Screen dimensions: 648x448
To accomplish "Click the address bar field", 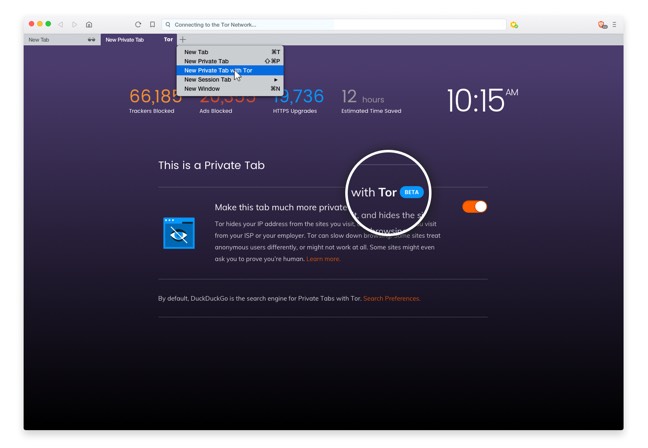I will 334,25.
